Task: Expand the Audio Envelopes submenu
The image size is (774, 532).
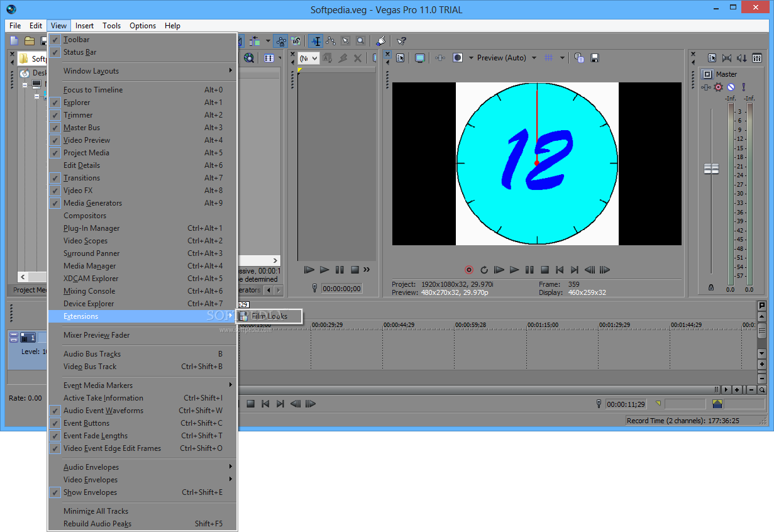Action: point(143,467)
